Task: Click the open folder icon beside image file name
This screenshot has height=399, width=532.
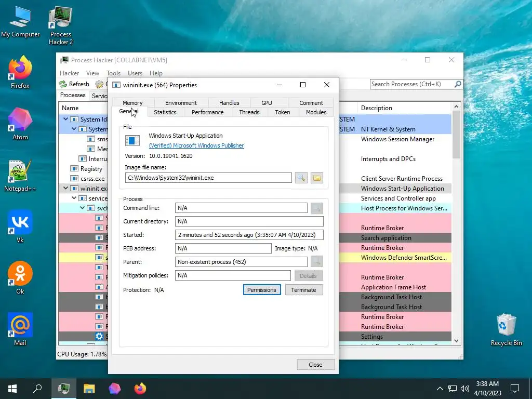Action: (x=316, y=178)
